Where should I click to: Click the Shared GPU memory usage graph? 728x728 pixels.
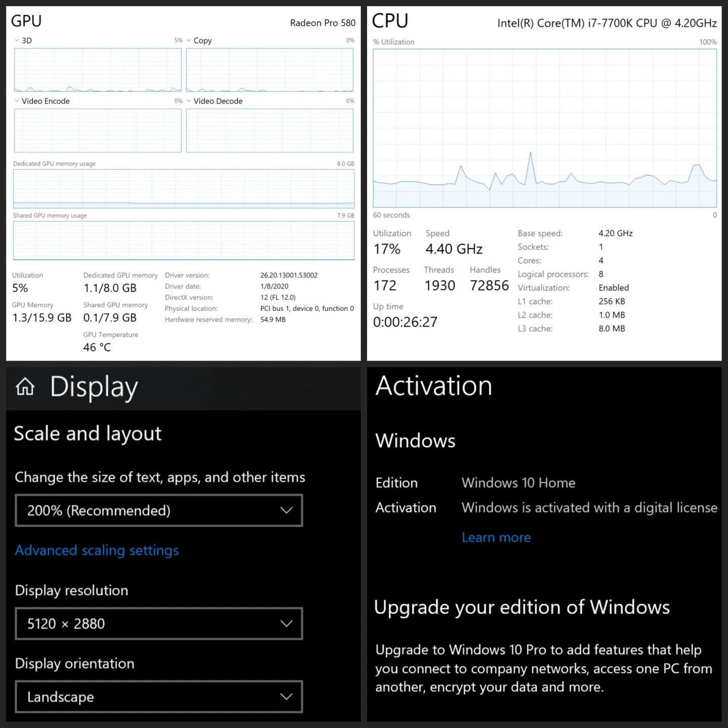184,241
